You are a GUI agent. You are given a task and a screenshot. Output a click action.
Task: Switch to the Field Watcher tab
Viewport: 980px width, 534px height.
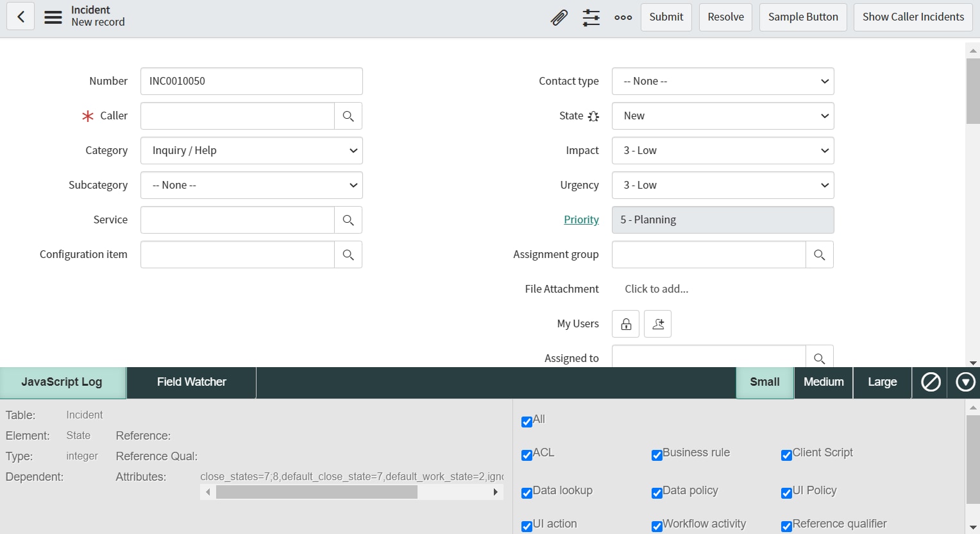point(192,383)
